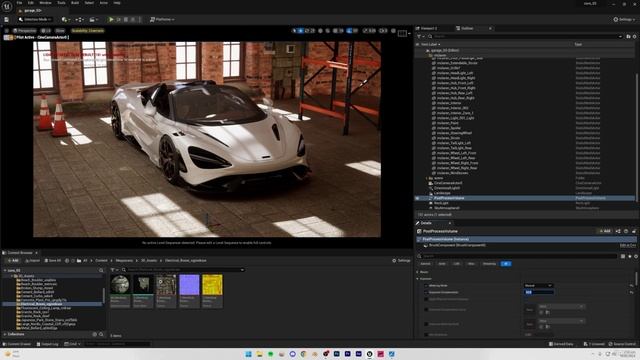Open the Details panel settings gear

(636, 256)
